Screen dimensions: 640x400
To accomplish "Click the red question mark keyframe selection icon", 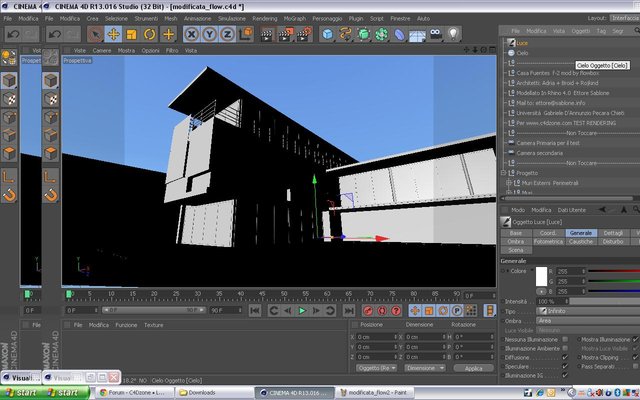I will pos(396,311).
